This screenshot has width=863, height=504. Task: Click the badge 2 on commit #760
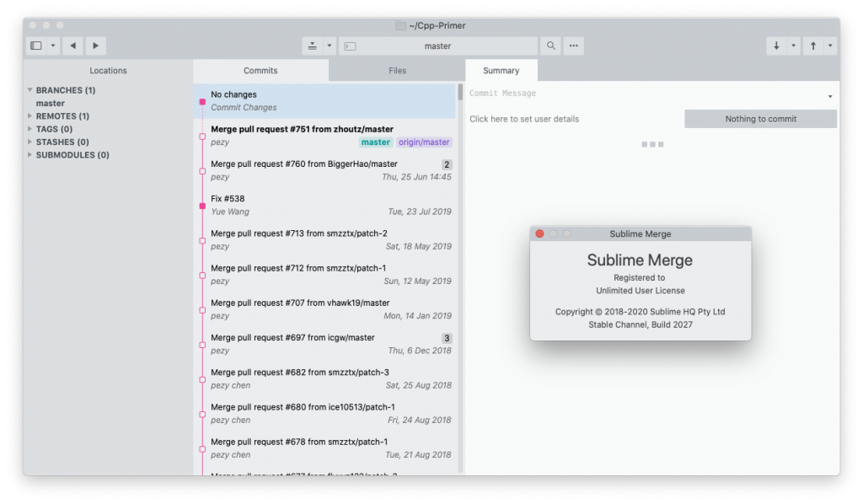click(447, 164)
